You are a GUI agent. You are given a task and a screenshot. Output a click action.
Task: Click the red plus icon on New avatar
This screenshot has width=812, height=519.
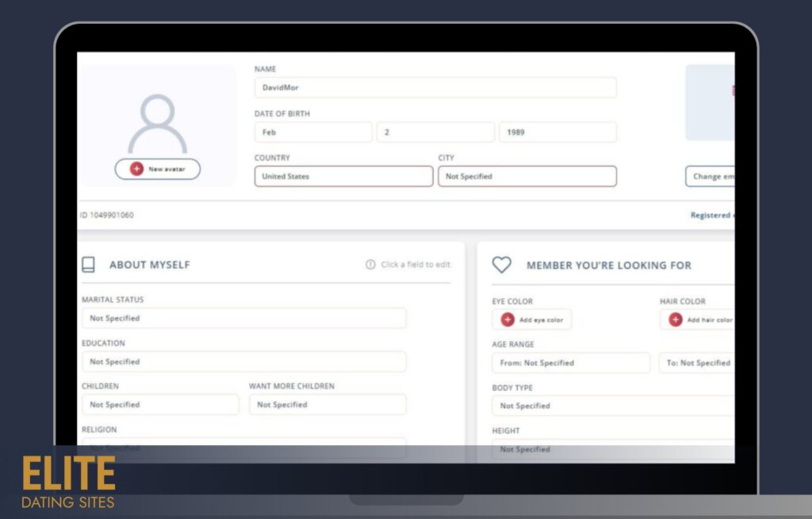coord(136,168)
